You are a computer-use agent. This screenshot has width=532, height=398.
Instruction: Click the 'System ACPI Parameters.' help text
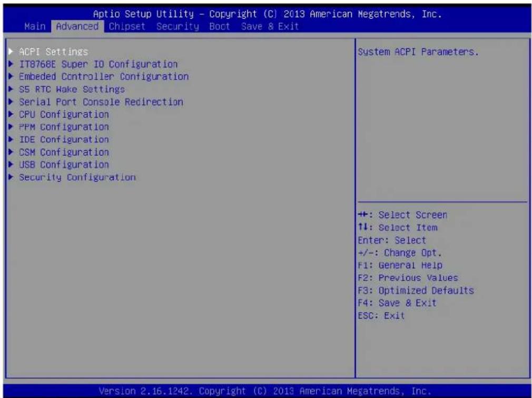[x=418, y=52]
